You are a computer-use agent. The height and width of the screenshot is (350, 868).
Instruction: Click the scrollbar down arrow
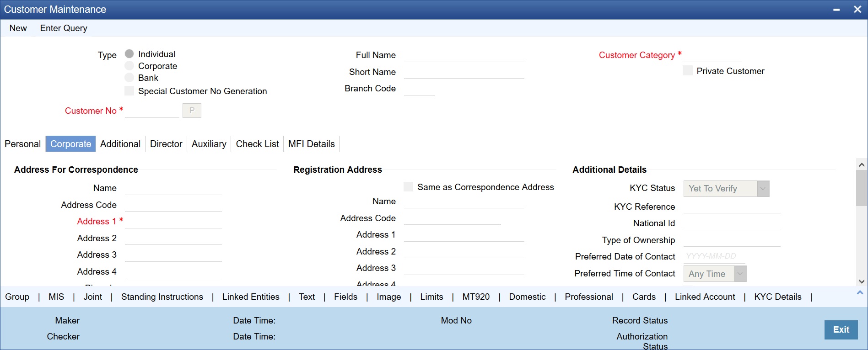(x=862, y=281)
